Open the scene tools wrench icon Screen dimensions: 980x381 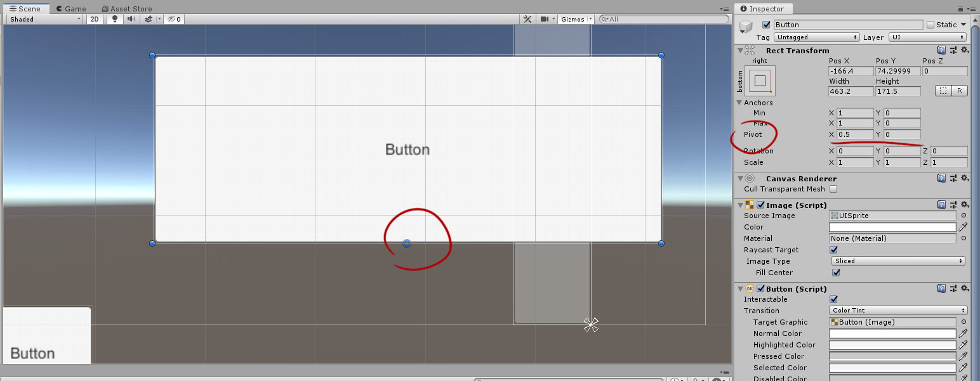[x=527, y=19]
